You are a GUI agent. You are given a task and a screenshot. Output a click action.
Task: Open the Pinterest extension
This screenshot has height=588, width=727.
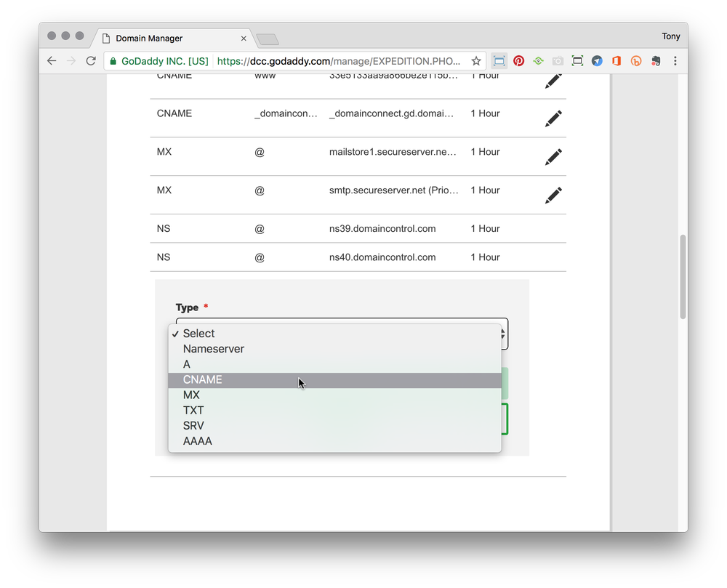click(518, 61)
